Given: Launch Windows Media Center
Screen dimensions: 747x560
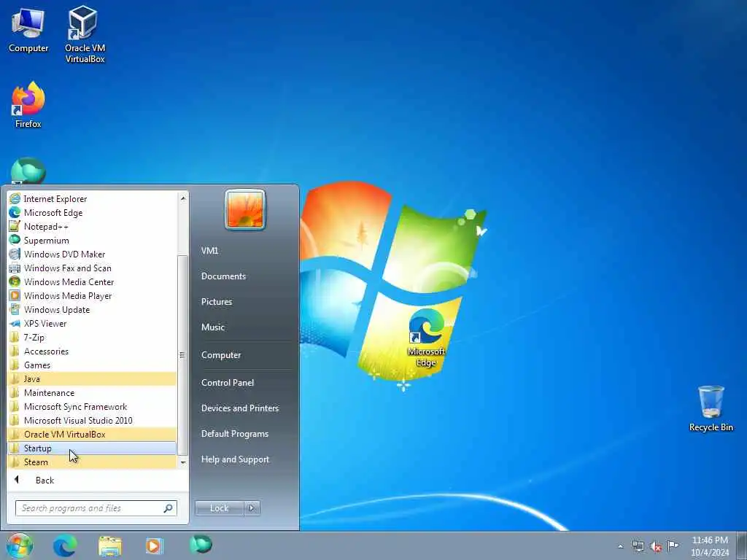Looking at the screenshot, I should 92,282.
